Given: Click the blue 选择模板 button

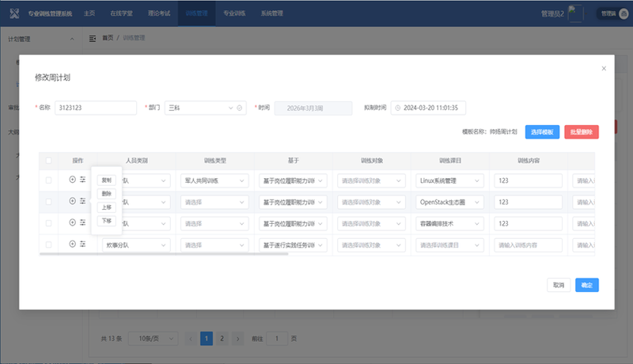Looking at the screenshot, I should point(542,131).
